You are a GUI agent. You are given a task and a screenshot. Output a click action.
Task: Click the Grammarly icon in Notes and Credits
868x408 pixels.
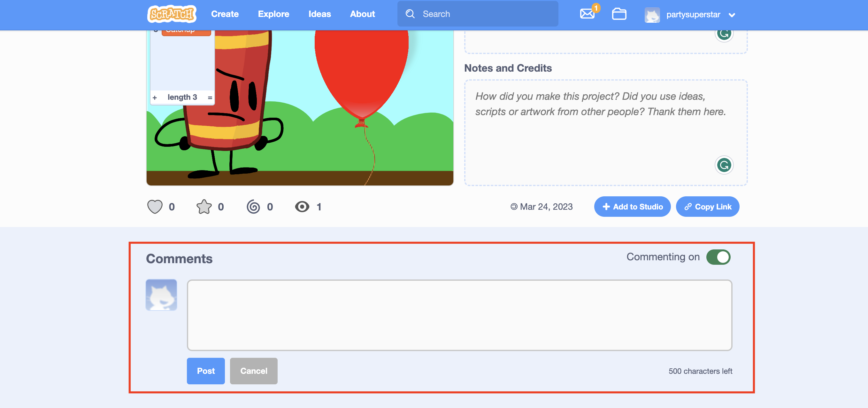pos(724,165)
